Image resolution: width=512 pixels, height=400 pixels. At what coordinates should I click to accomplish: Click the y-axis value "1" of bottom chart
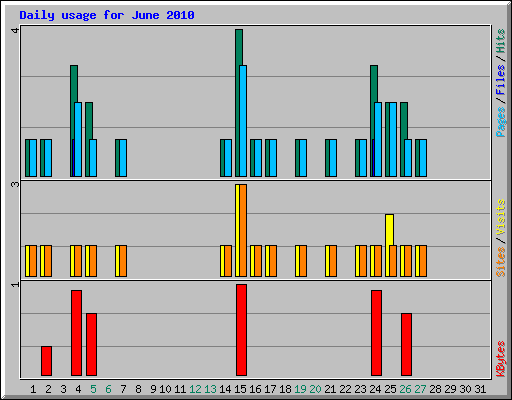(15, 284)
